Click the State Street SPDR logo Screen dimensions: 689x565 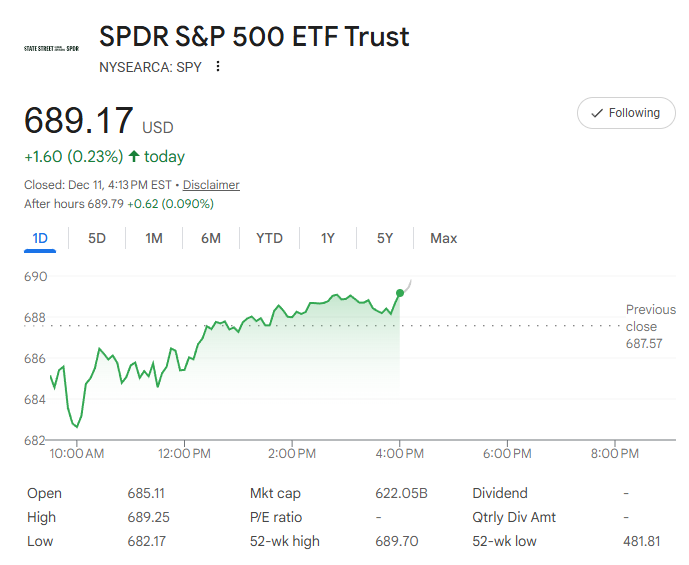[x=51, y=48]
